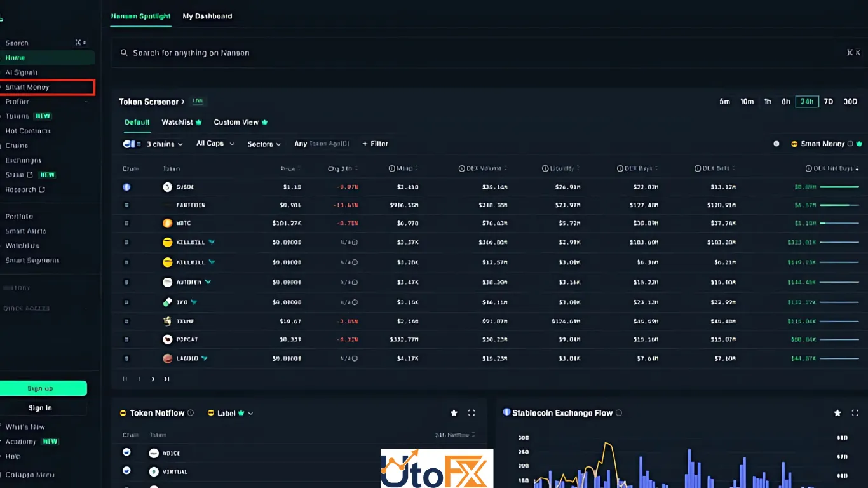The width and height of the screenshot is (868, 488).
Task: Go to the previous page of the token table
Action: [139, 379]
